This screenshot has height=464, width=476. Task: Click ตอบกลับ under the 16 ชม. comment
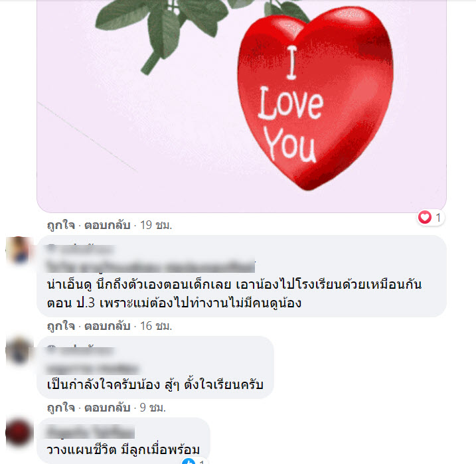107,326
